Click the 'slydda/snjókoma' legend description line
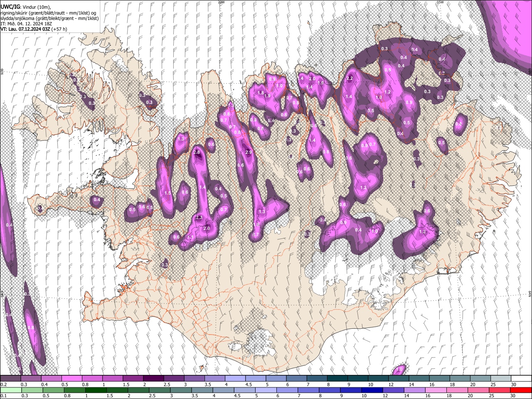532x399 pixels. [x=49, y=19]
